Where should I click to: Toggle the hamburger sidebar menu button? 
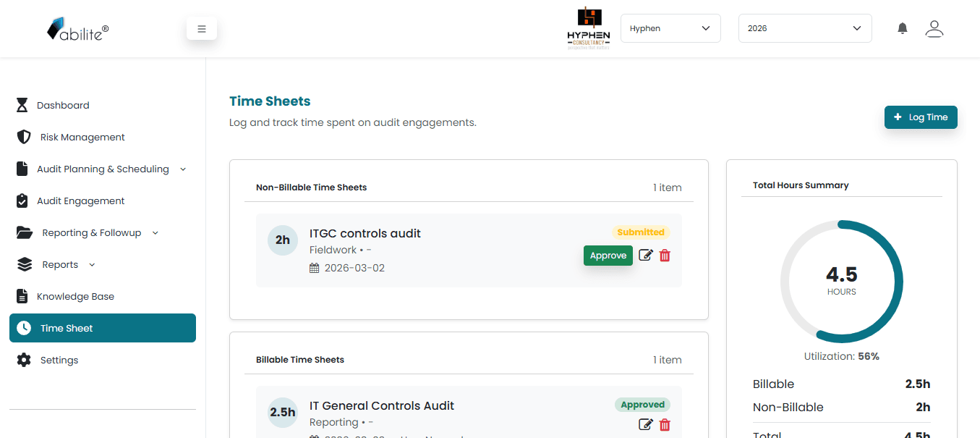(x=202, y=29)
